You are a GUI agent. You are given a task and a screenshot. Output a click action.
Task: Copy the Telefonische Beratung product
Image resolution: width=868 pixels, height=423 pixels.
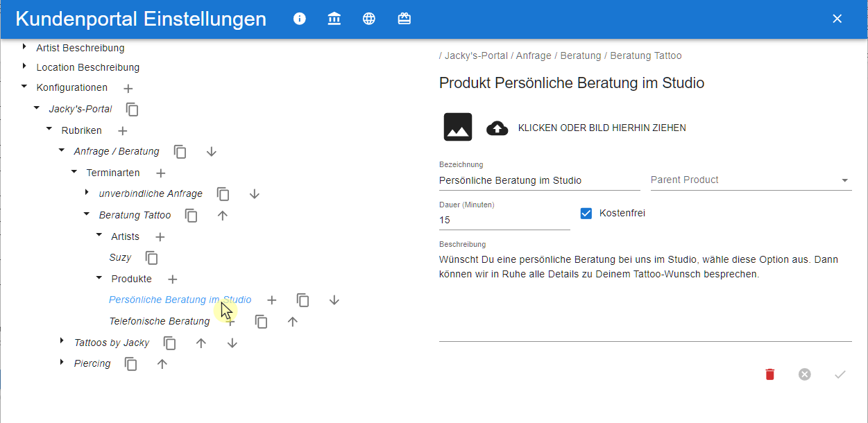point(261,322)
